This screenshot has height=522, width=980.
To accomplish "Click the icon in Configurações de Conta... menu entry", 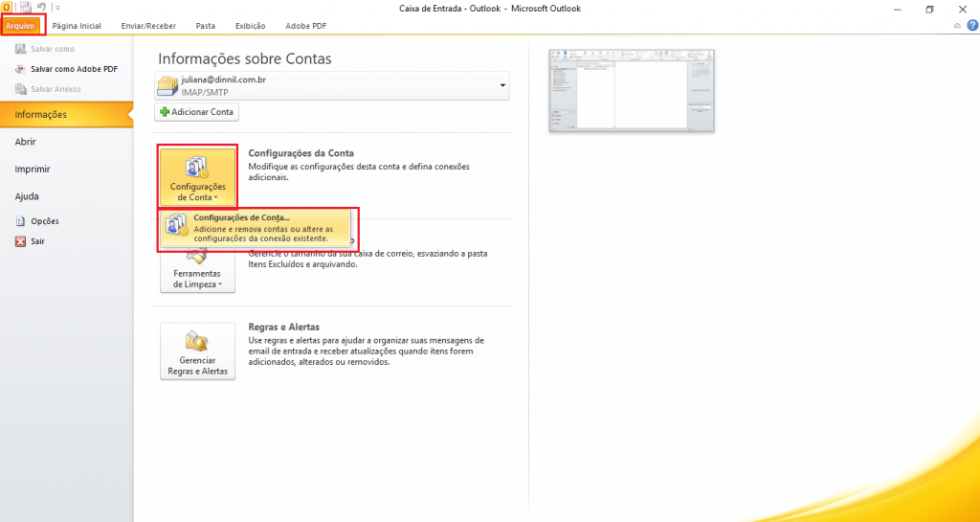I will [x=177, y=224].
